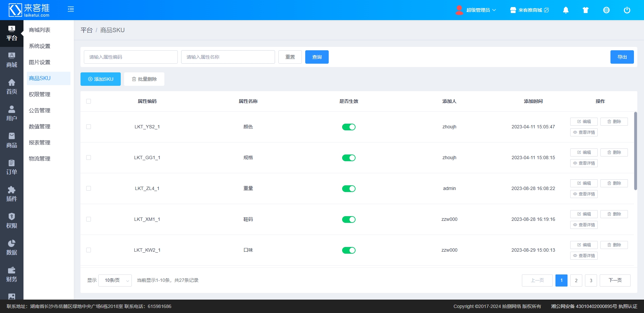Disable the toggle for LKT_YS2_1 颜色

[x=348, y=127]
